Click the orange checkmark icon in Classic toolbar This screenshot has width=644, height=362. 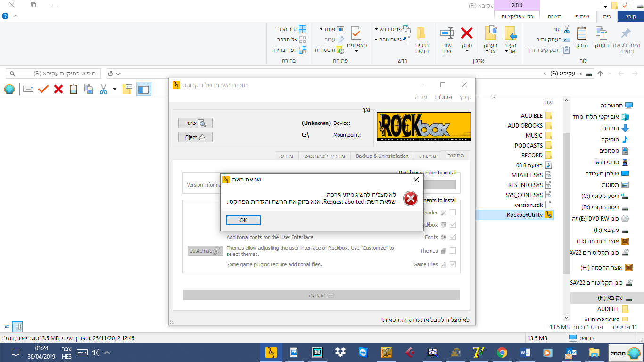43,89
